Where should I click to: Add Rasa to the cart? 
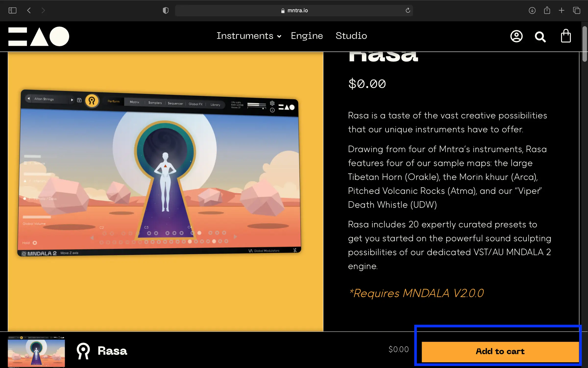click(x=500, y=352)
